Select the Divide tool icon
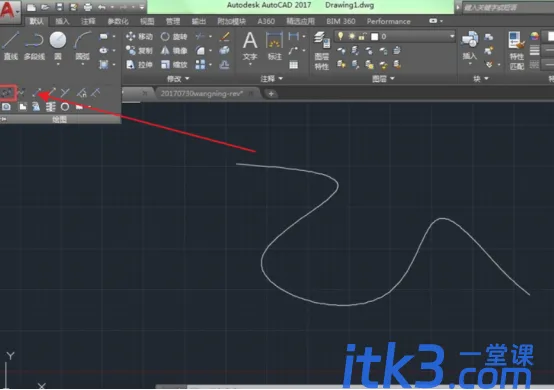Image resolution: width=554 pixels, height=390 pixels. [82, 93]
